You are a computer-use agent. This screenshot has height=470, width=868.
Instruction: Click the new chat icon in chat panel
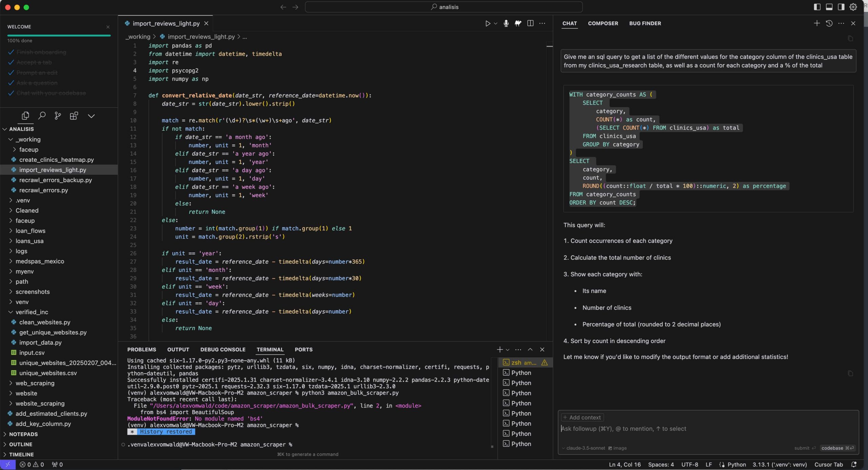click(818, 23)
